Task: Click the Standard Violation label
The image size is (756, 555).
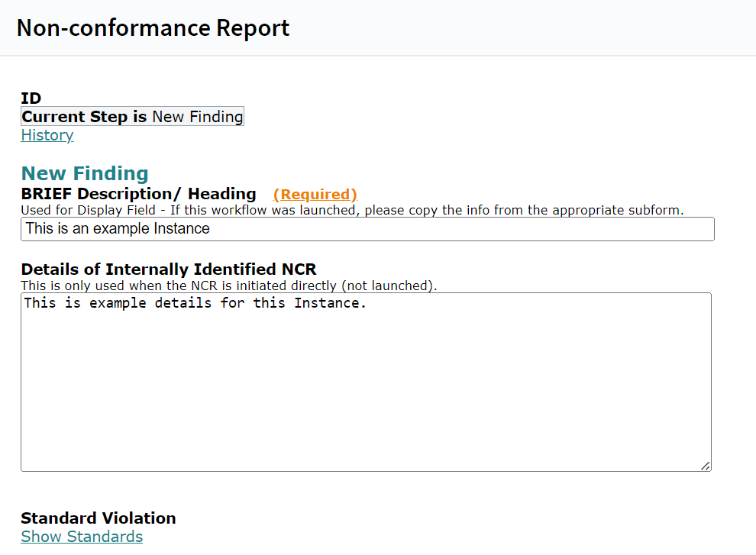Action: pyautogui.click(x=99, y=518)
